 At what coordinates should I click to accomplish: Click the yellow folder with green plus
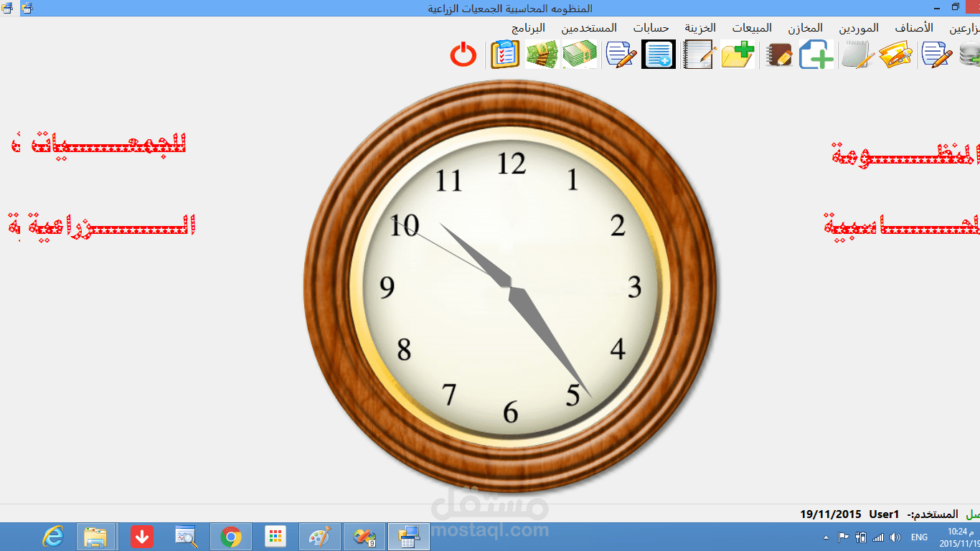point(738,55)
